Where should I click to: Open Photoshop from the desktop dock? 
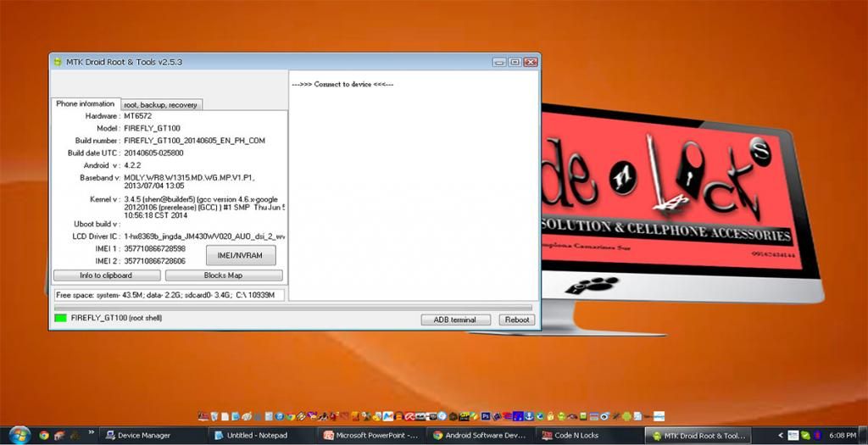click(x=487, y=416)
